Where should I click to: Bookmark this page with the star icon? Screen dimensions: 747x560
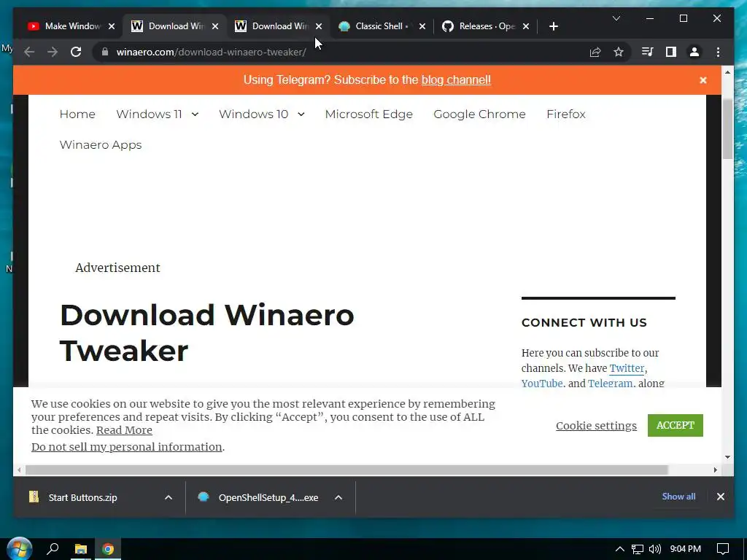(619, 52)
